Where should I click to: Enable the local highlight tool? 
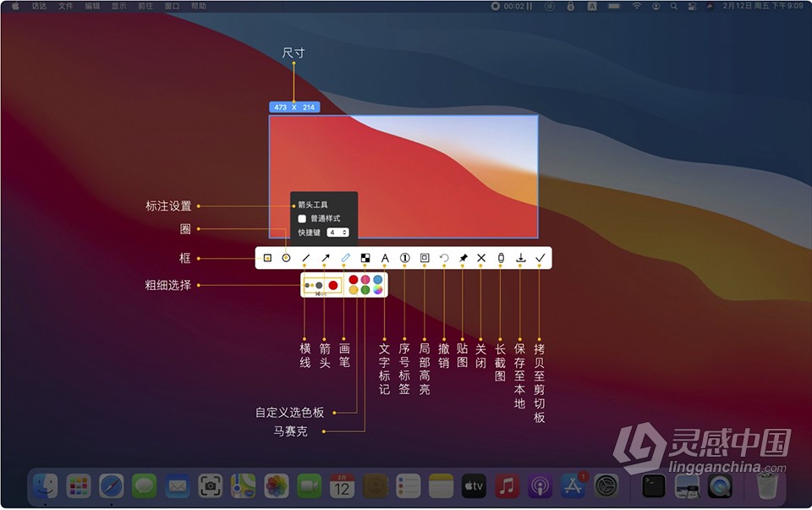pos(425,258)
